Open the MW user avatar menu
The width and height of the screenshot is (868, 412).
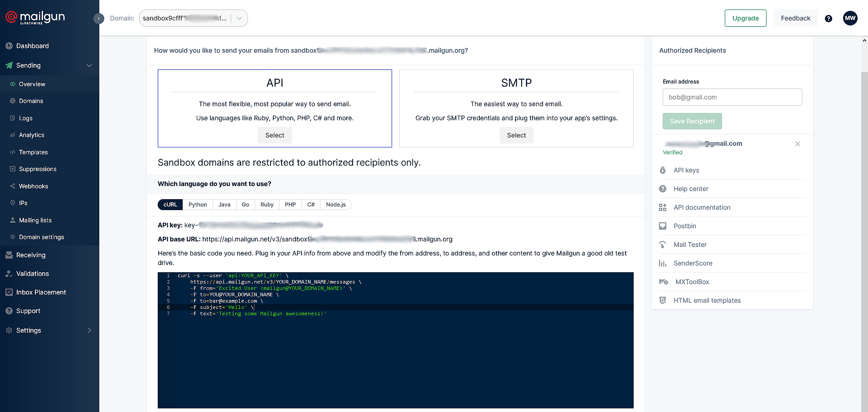tap(850, 18)
